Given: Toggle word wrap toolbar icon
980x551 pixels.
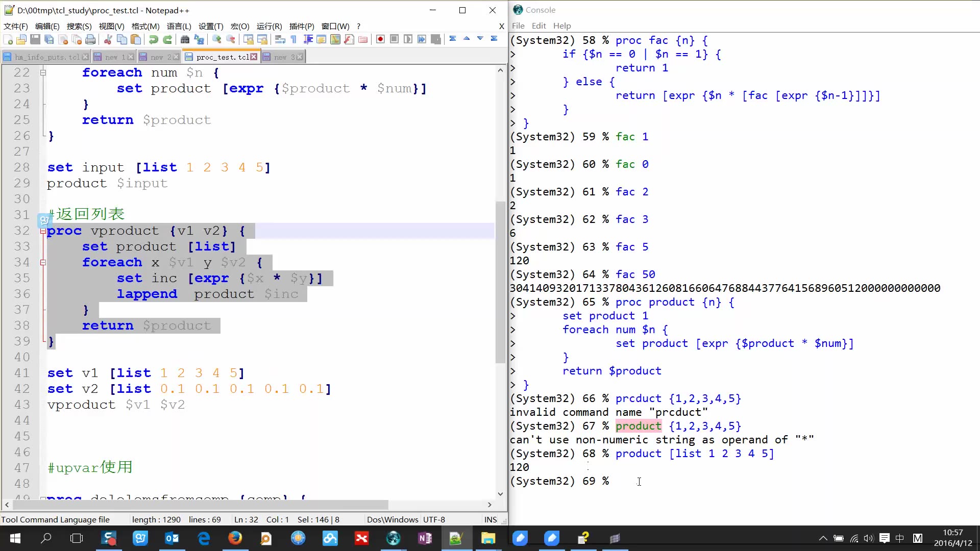Looking at the screenshot, I should tap(280, 39).
